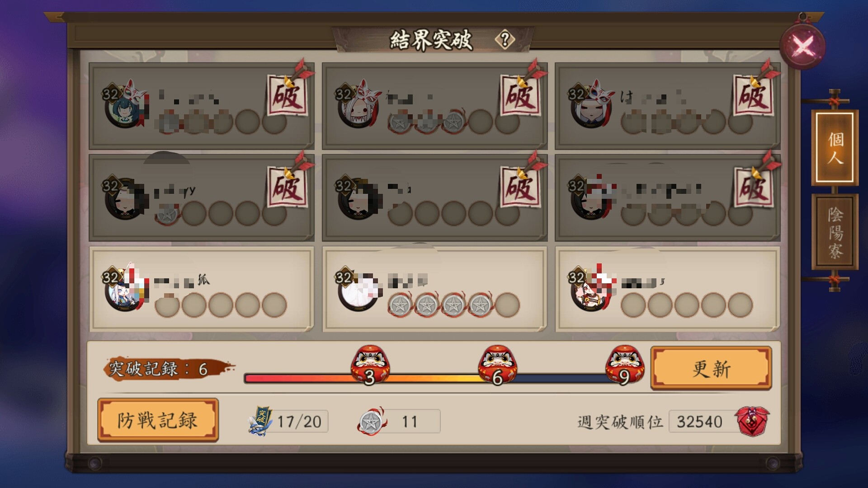Switch to the 個人 tab
This screenshot has height=488, width=868.
[x=835, y=148]
